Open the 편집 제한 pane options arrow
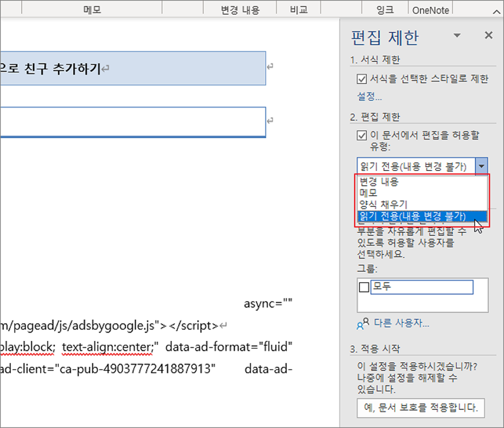Screen dimensions: 504x428 point(457,35)
